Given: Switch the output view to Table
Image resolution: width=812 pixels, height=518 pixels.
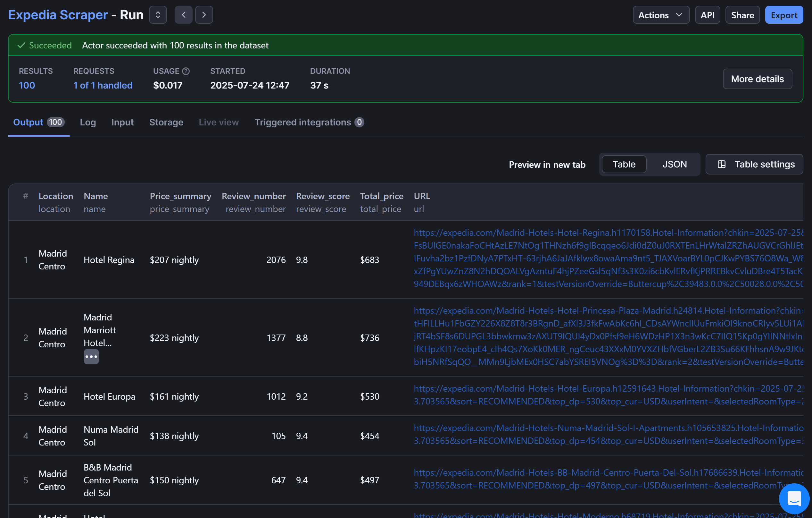Looking at the screenshot, I should pyautogui.click(x=624, y=164).
